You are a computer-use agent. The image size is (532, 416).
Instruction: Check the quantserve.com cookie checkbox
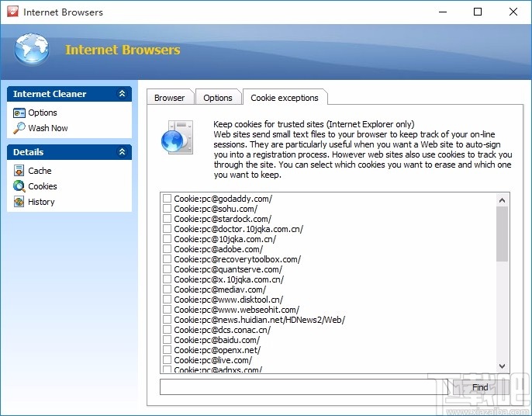click(167, 269)
